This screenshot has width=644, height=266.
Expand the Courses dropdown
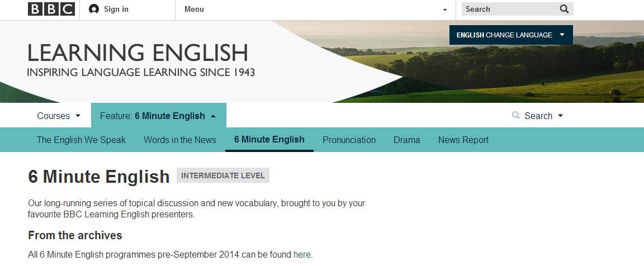point(59,116)
